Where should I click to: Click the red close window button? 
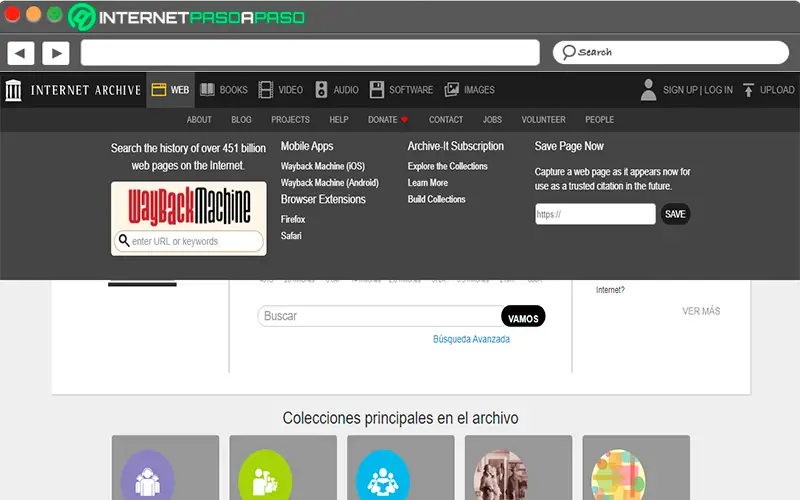[x=12, y=14]
